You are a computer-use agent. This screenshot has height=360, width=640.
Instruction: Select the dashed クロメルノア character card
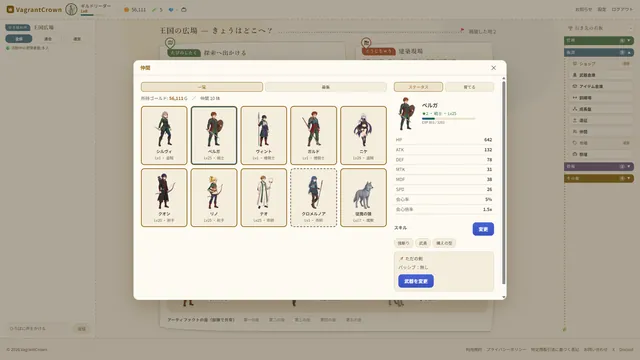pyautogui.click(x=313, y=198)
